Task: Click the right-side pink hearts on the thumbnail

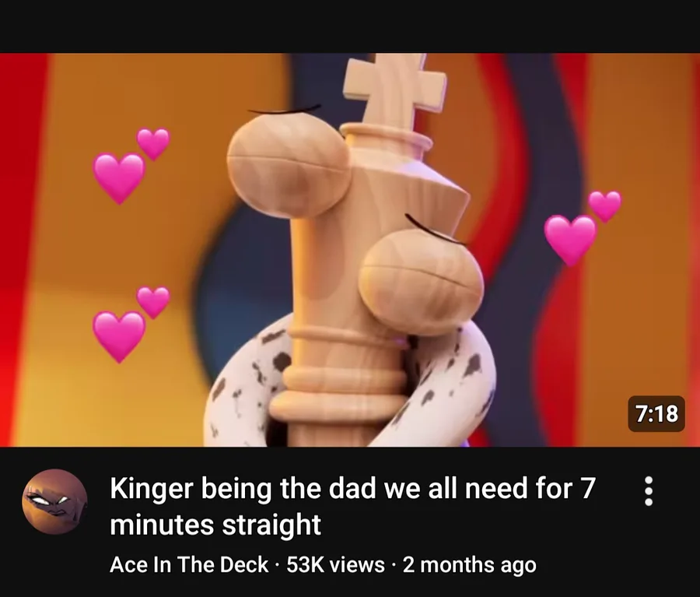Action: (583, 228)
